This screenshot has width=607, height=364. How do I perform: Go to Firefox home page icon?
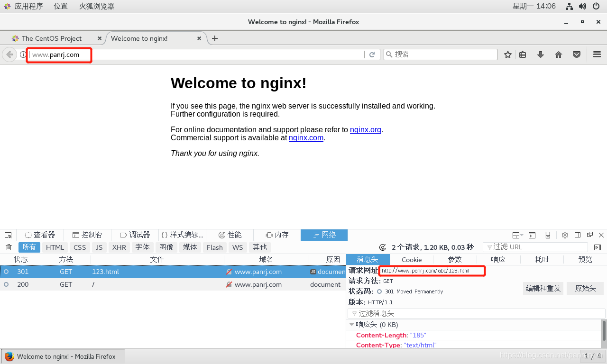click(559, 55)
